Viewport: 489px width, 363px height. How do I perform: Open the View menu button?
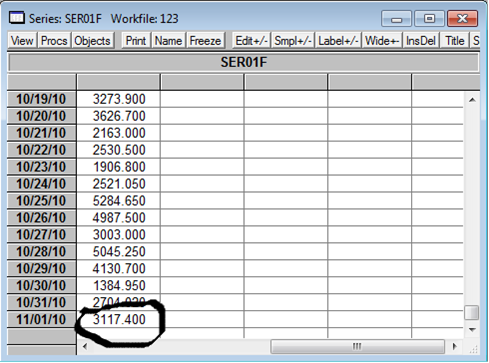click(x=22, y=41)
